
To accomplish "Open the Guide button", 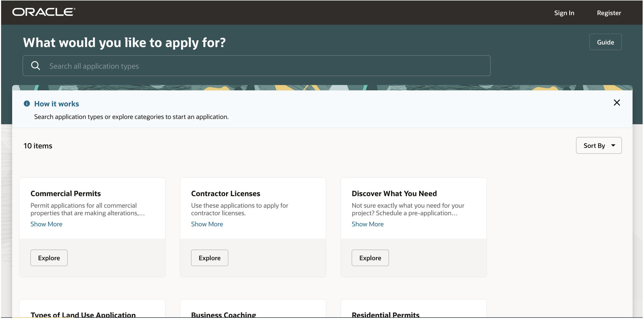I will tap(605, 42).
